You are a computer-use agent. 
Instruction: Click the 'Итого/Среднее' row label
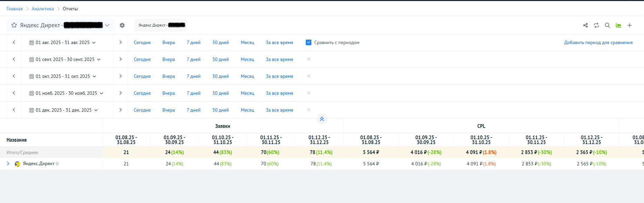(22, 152)
